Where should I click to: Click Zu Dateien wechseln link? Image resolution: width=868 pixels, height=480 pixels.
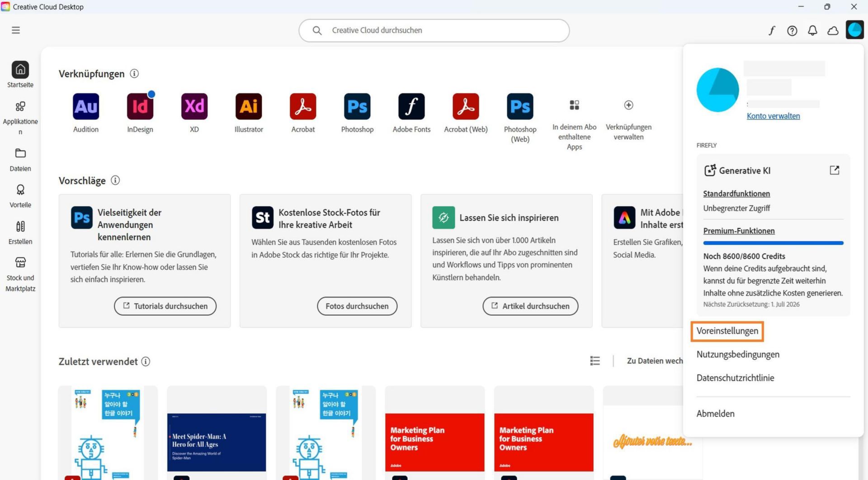655,361
